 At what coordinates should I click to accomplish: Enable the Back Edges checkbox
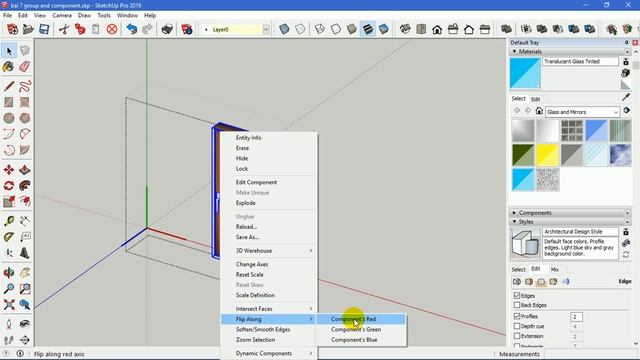pyautogui.click(x=517, y=305)
